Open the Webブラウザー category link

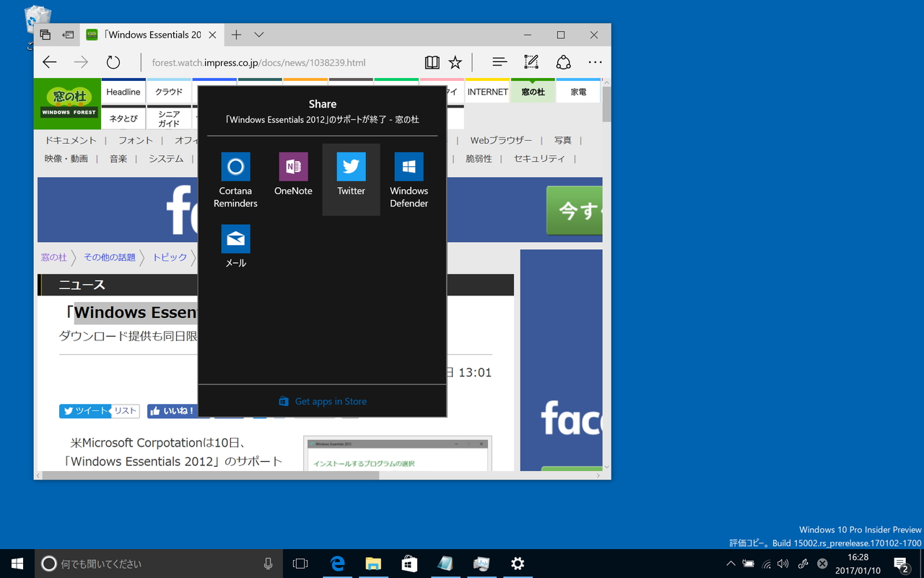point(501,140)
